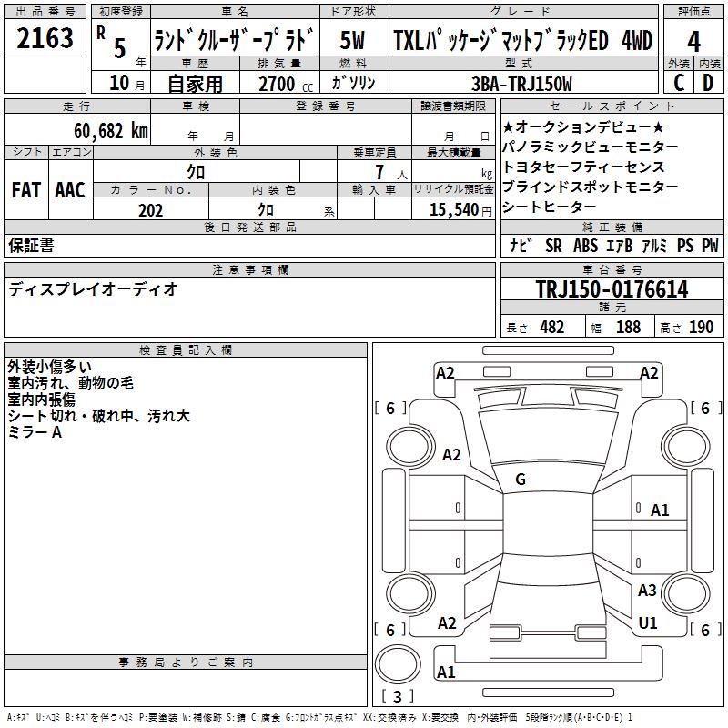Click the U1 dent mark on the diagram
Screen dimensions: 728x728
click(x=648, y=623)
